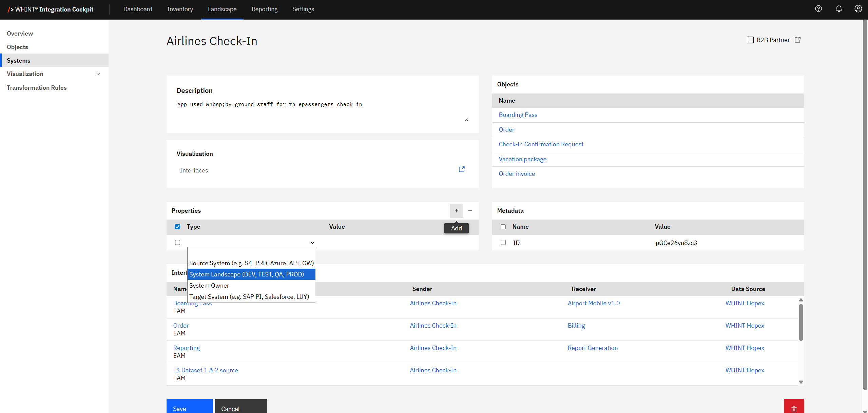Open Check-in Confirmation Request object link
The height and width of the screenshot is (413, 868).
541,144
